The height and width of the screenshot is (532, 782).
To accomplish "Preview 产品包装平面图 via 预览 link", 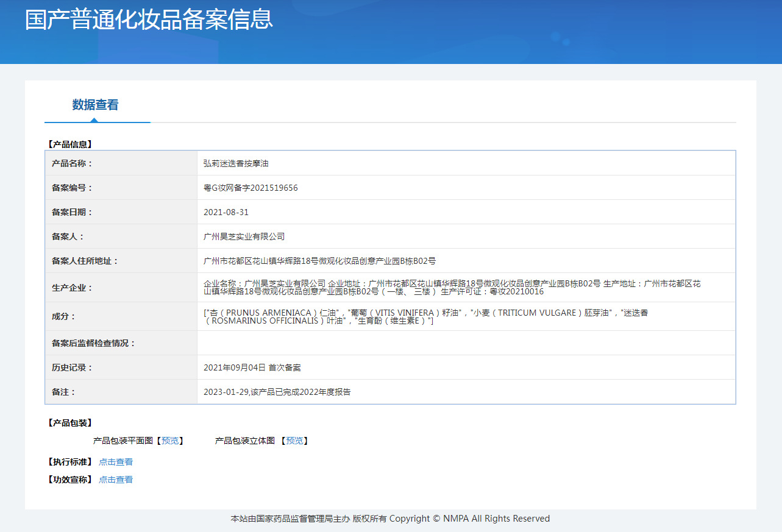I will (x=170, y=441).
